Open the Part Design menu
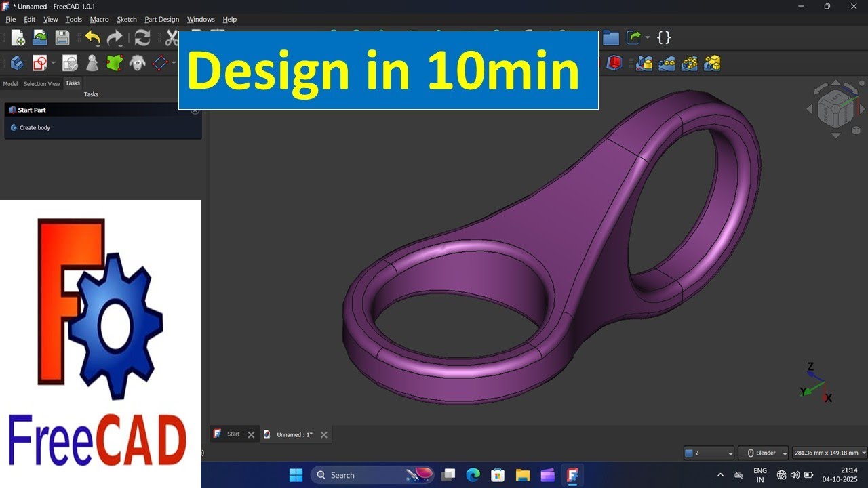The width and height of the screenshot is (868, 488). click(161, 20)
